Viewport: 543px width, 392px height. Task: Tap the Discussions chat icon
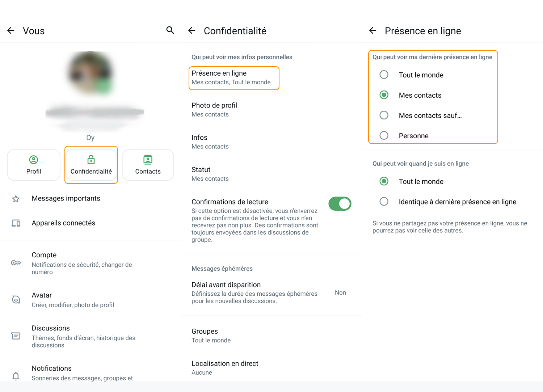click(x=16, y=336)
